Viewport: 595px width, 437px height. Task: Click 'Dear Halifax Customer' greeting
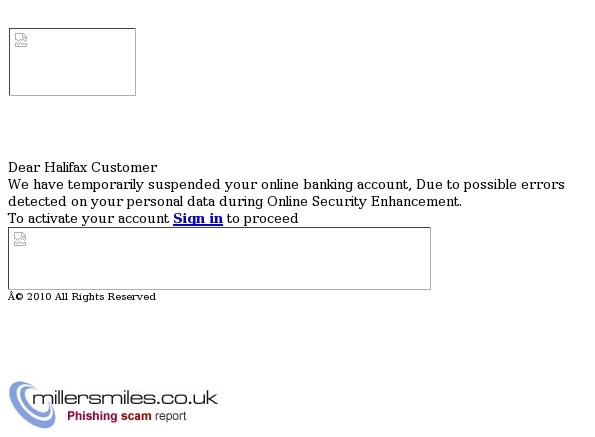[83, 167]
